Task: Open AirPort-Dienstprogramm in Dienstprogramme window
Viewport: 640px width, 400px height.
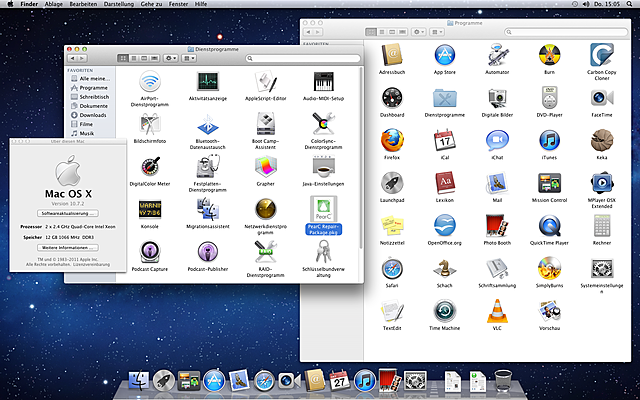Action: [x=149, y=82]
